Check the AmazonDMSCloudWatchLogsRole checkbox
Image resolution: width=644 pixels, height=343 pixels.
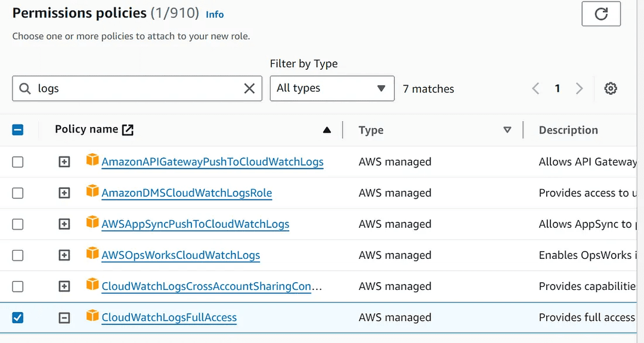[x=18, y=193]
